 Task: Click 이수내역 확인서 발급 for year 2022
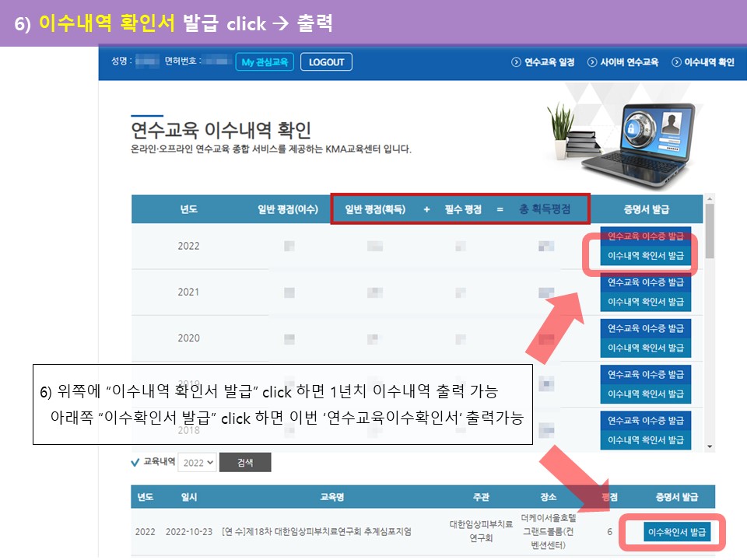(645, 255)
